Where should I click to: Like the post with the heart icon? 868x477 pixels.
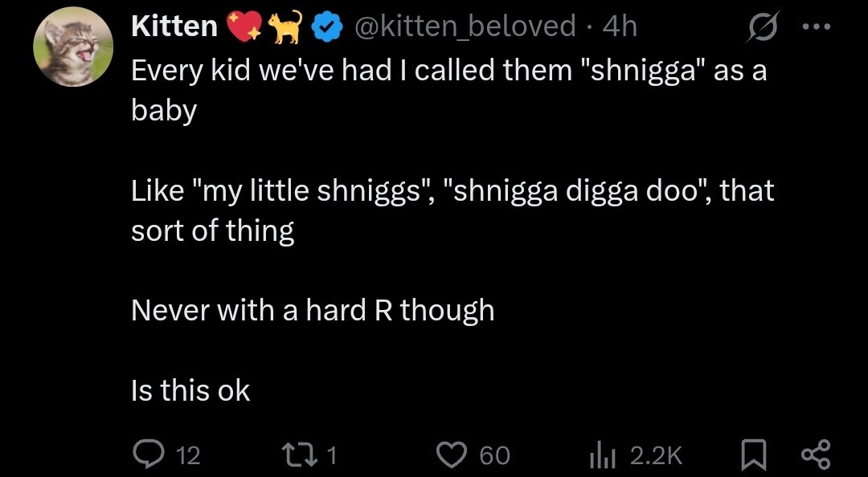pyautogui.click(x=451, y=455)
